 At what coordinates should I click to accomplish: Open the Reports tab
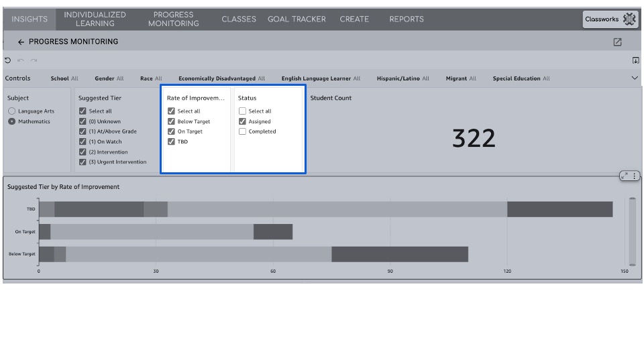tap(407, 19)
